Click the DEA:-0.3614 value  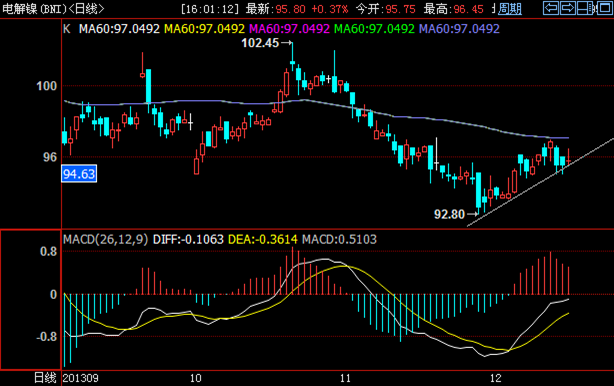(263, 239)
